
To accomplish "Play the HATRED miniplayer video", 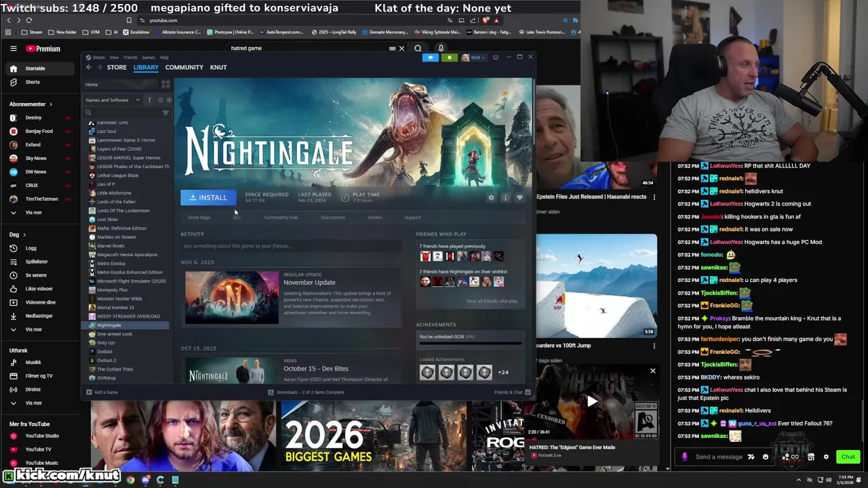I will (592, 401).
